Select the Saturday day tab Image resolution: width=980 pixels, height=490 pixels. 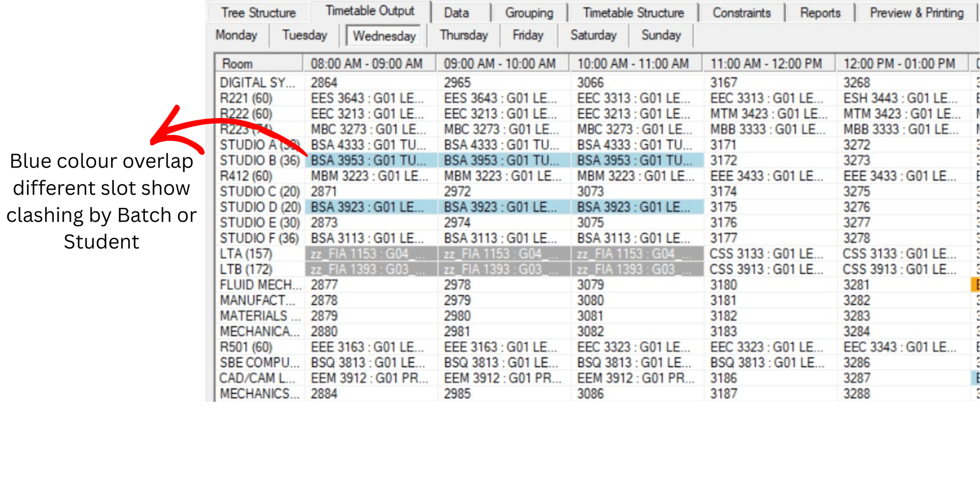[x=593, y=35]
